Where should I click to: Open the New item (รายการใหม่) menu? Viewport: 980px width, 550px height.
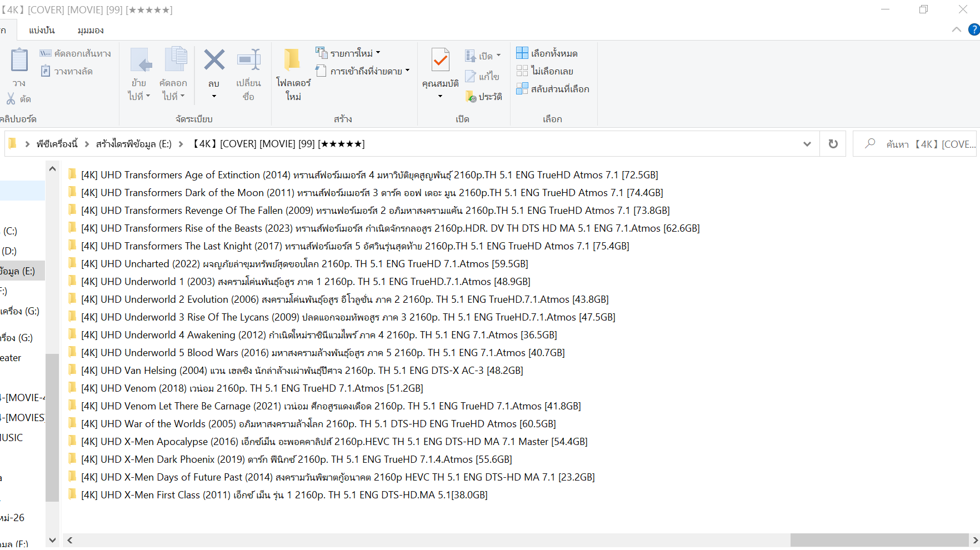tap(348, 53)
